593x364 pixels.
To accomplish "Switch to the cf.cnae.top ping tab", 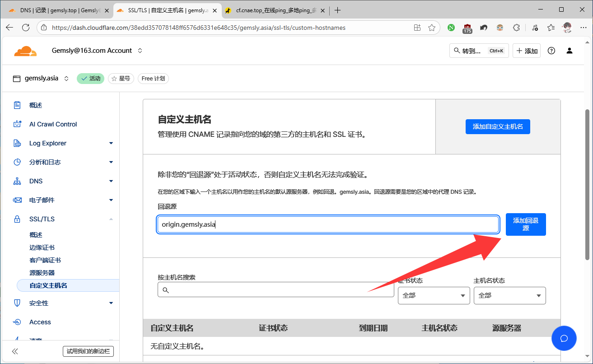I will point(271,9).
